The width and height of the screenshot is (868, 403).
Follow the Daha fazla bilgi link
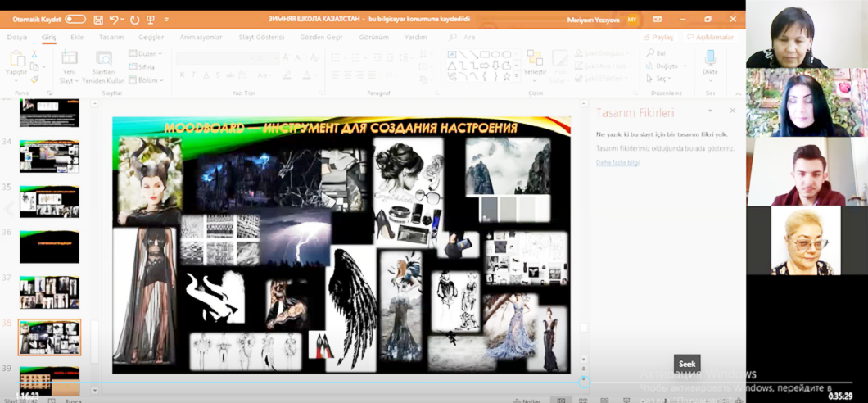click(x=617, y=162)
